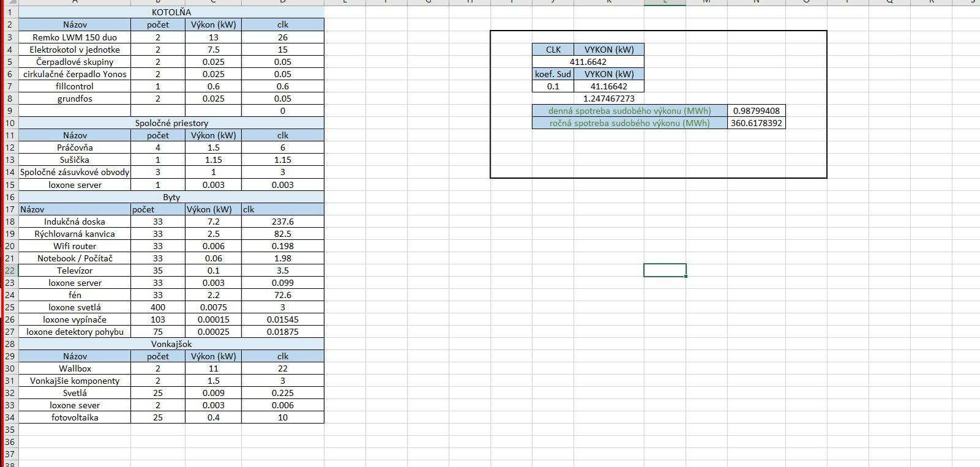Select the fotovoltaika cell
This screenshot has height=467, width=980.
pos(75,417)
